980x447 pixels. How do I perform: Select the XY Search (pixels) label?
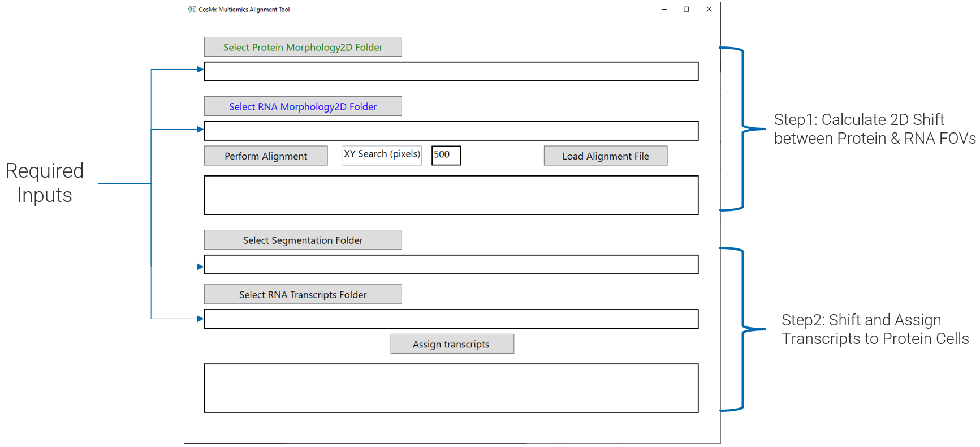pyautogui.click(x=382, y=154)
